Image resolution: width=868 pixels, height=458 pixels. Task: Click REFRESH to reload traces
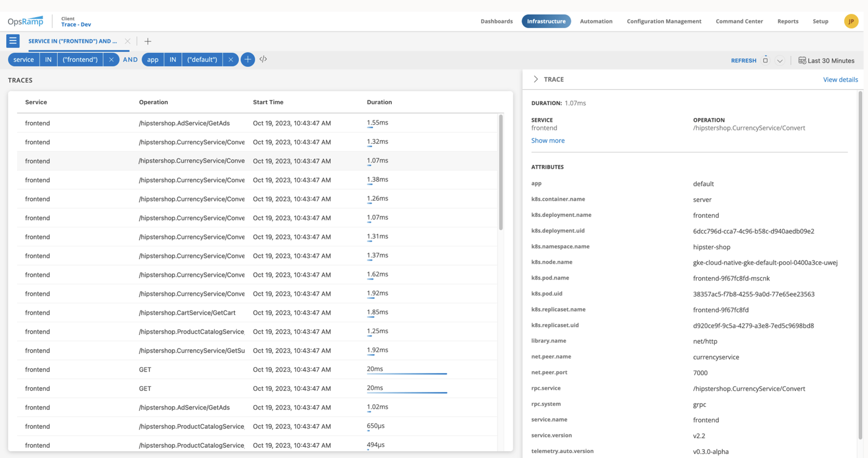click(x=743, y=60)
